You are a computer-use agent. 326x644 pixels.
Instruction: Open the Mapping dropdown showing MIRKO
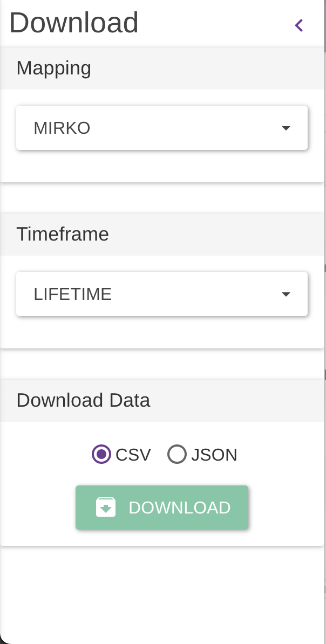162,128
